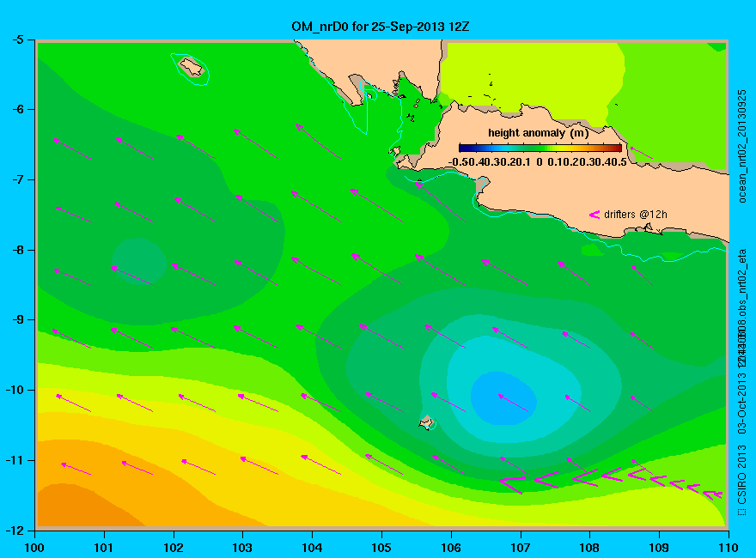Click longitude tick label 107
Viewport: 756px width, 558px height.
521,548
